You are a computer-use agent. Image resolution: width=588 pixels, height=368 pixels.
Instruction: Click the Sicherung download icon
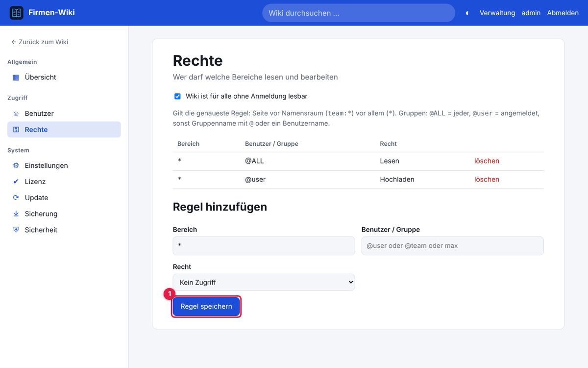click(16, 214)
